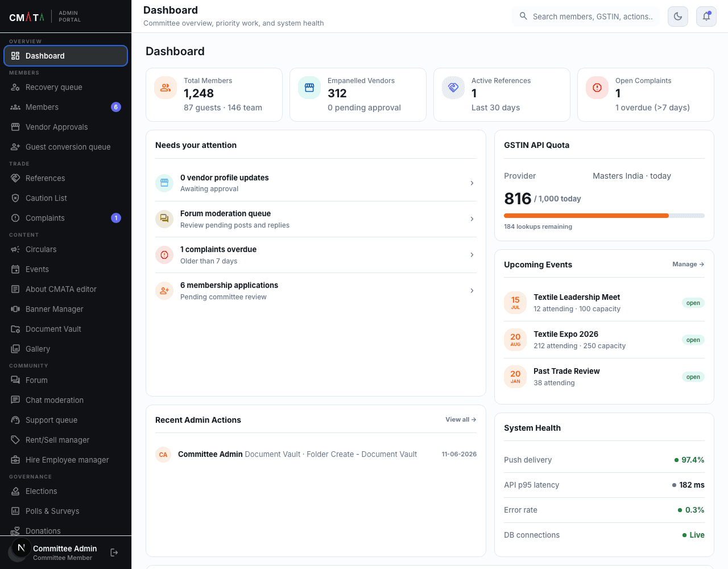Screen dimensions: 728x569
Task: Open the 6 membership applications item
Action: coord(316,291)
